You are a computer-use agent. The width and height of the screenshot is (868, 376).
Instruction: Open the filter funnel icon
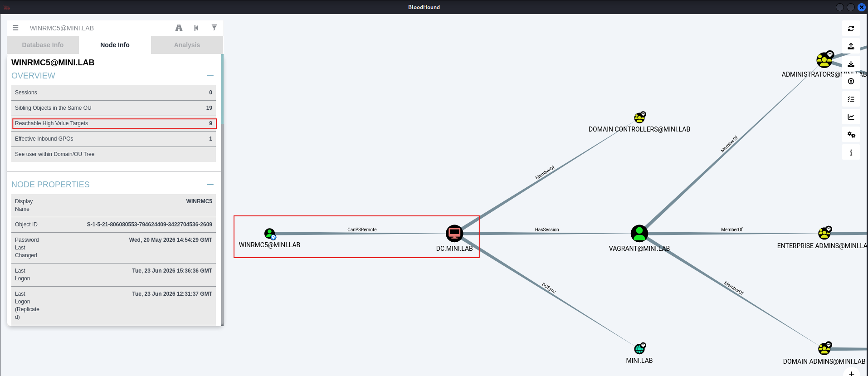coord(214,28)
